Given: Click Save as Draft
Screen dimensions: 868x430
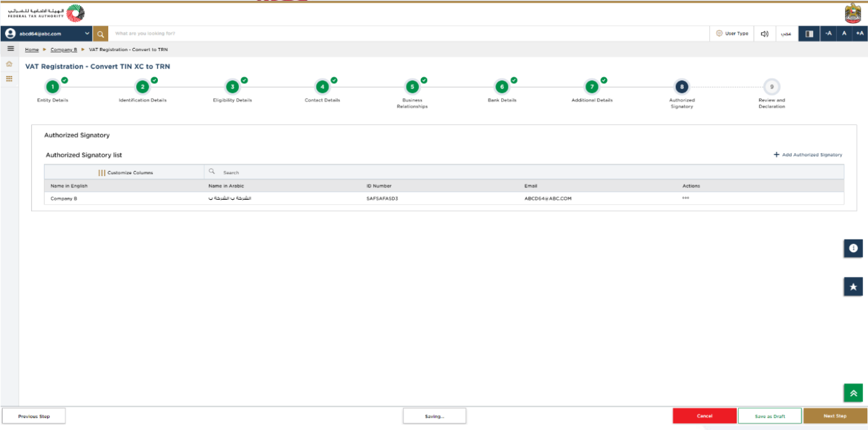Looking at the screenshot, I should pos(770,416).
